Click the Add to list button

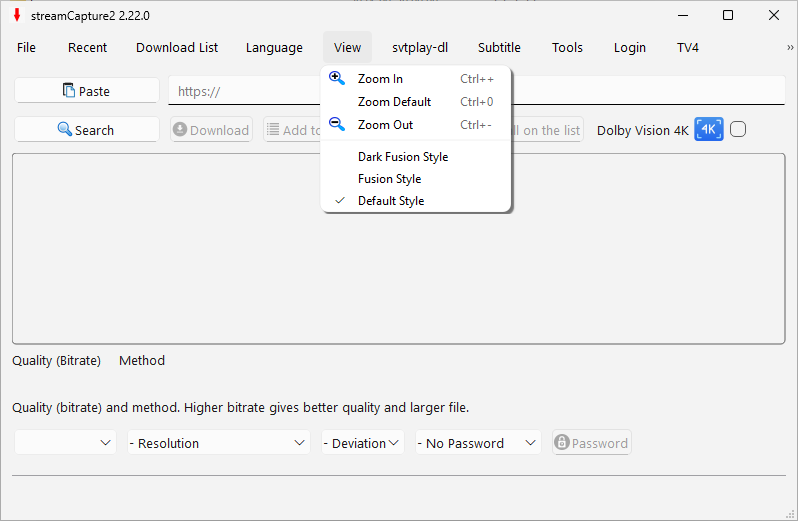point(293,130)
